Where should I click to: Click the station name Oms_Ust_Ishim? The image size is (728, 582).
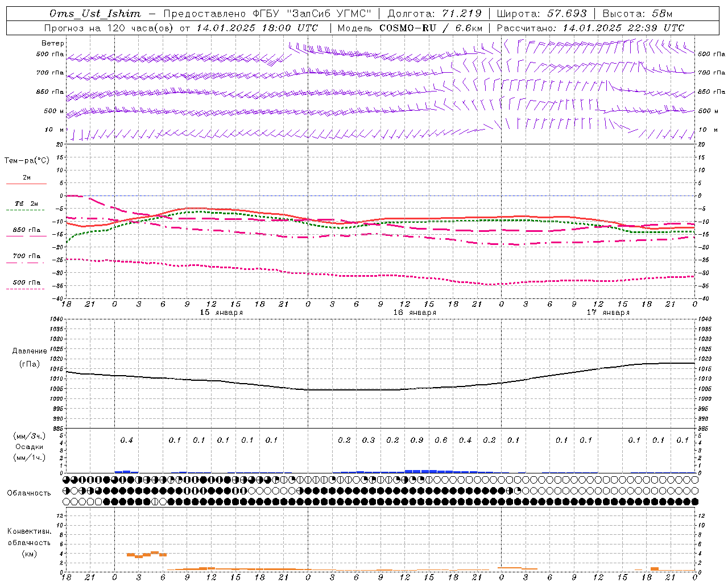[95, 14]
